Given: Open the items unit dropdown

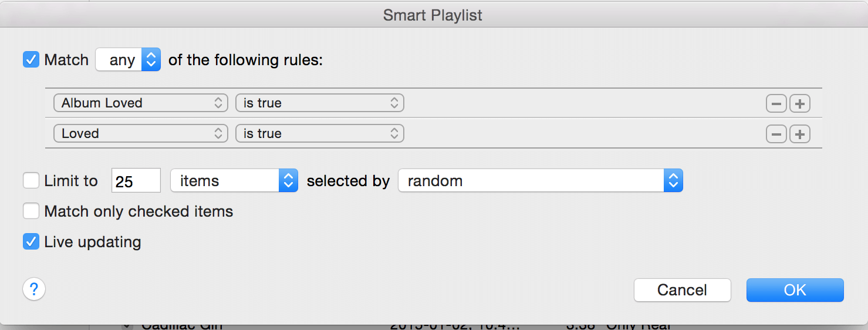Looking at the screenshot, I should 234,181.
